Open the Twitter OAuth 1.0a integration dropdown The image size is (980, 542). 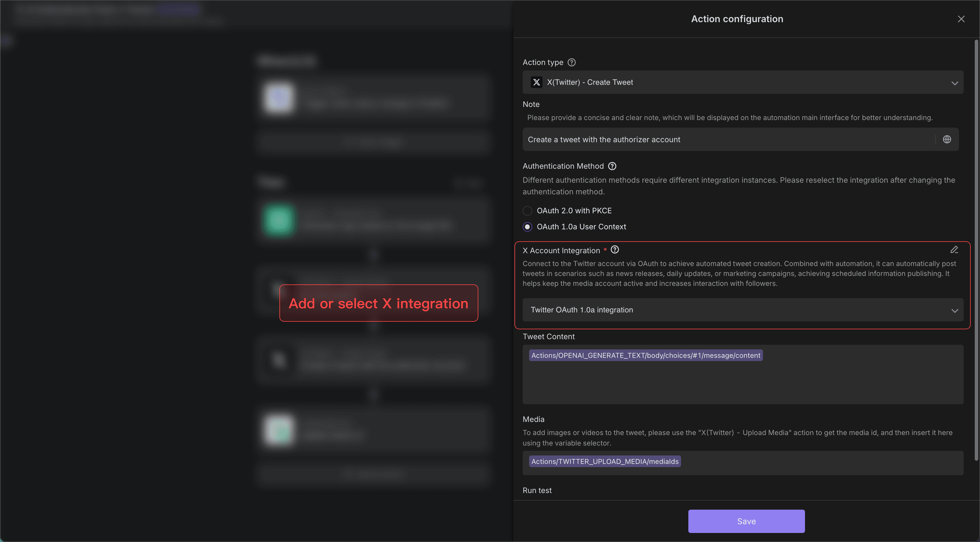point(743,310)
